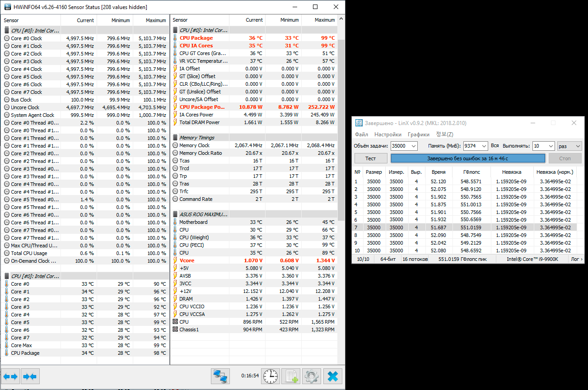This screenshot has height=390, width=588.
Task: Click the LinX progress bar showing Завершено без ошибок
Action: pyautogui.click(x=468, y=158)
